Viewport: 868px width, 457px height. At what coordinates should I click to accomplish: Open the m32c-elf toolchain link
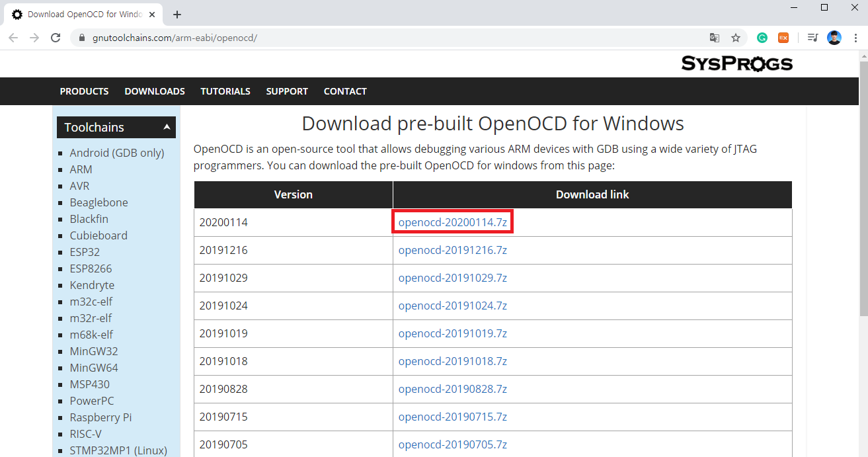click(x=91, y=302)
